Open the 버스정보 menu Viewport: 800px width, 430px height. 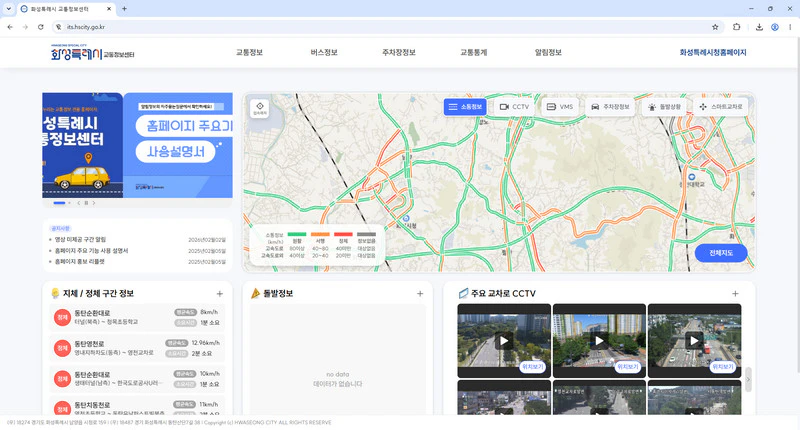point(324,52)
